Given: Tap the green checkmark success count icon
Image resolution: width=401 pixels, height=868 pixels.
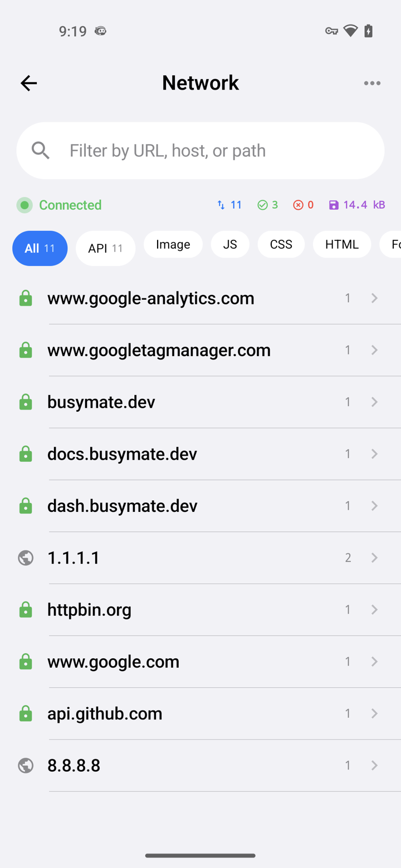Looking at the screenshot, I should click(x=262, y=205).
